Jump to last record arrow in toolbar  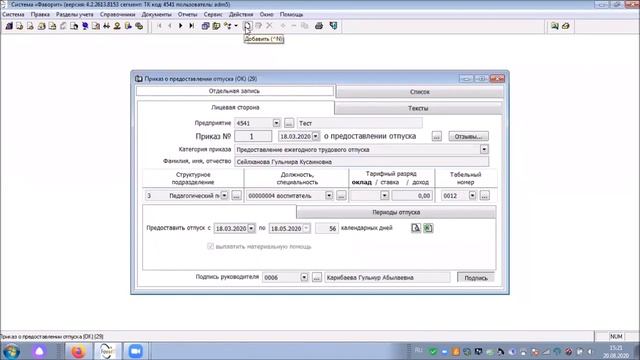pyautogui.click(x=191, y=26)
